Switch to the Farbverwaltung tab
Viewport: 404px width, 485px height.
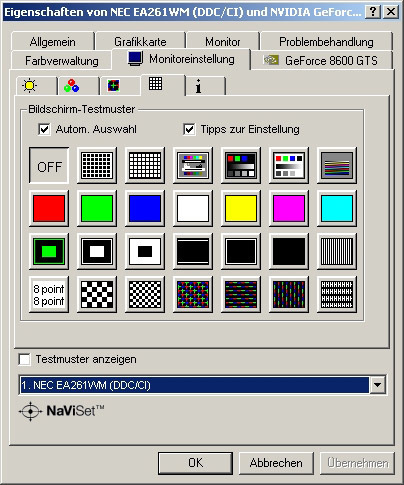(61, 61)
